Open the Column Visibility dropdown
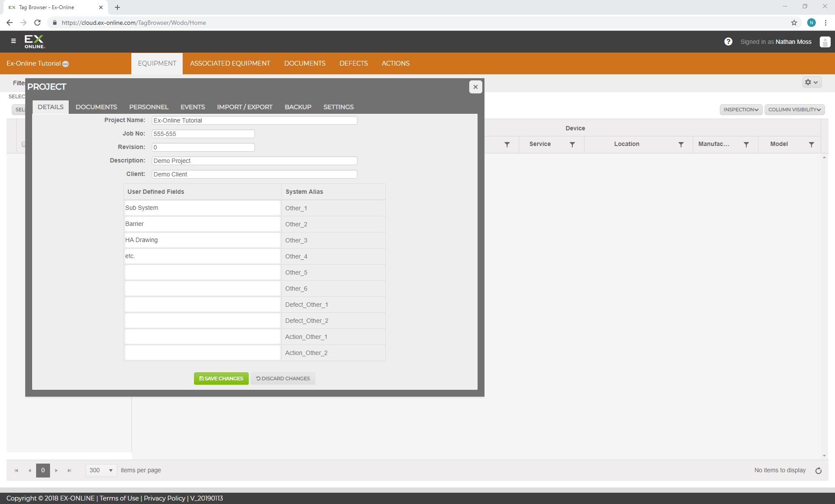The image size is (835, 504). coord(794,109)
